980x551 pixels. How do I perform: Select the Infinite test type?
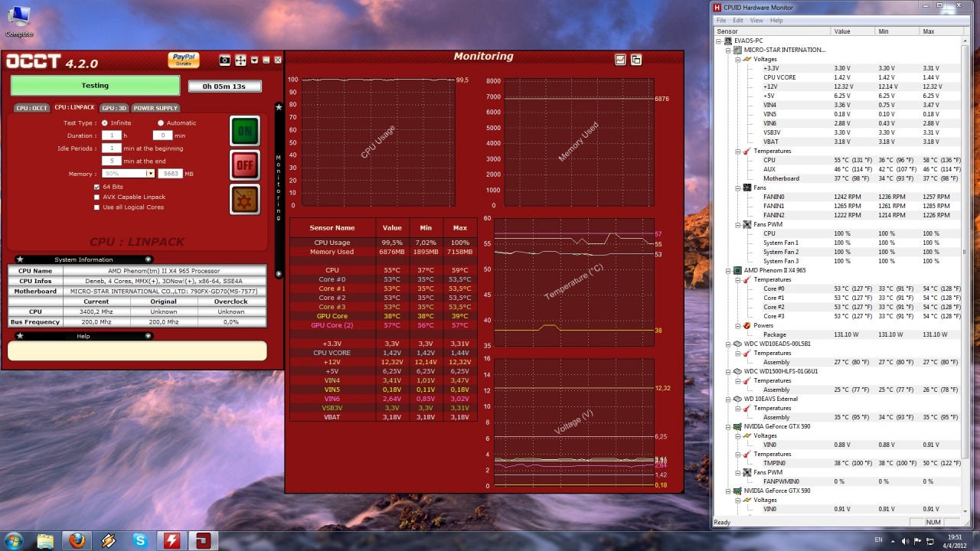[106, 122]
